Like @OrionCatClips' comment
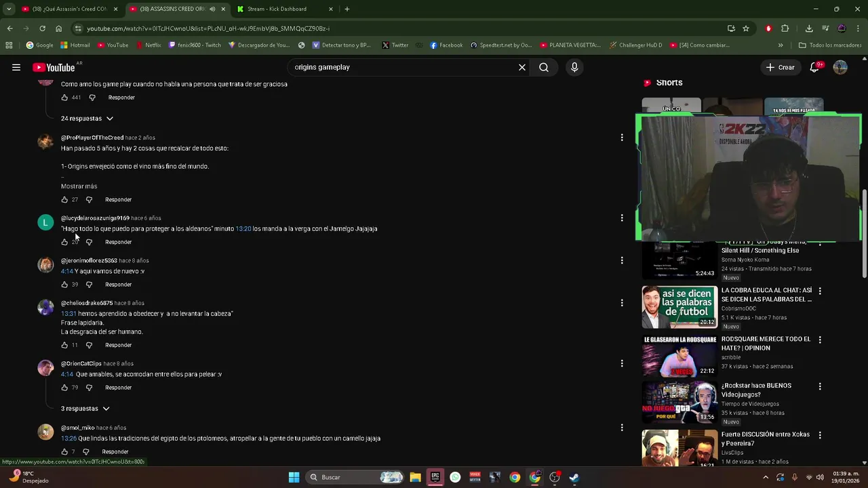The width and height of the screenshot is (868, 488). pyautogui.click(x=64, y=388)
